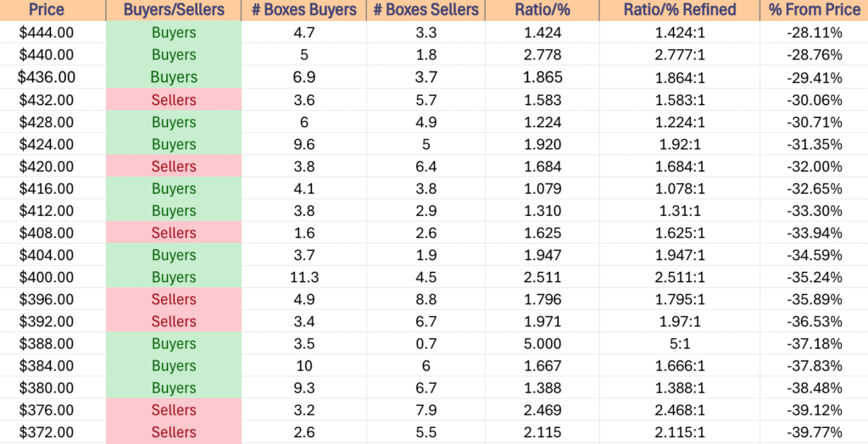Select the # Boxes Sellers header cell

point(426,10)
